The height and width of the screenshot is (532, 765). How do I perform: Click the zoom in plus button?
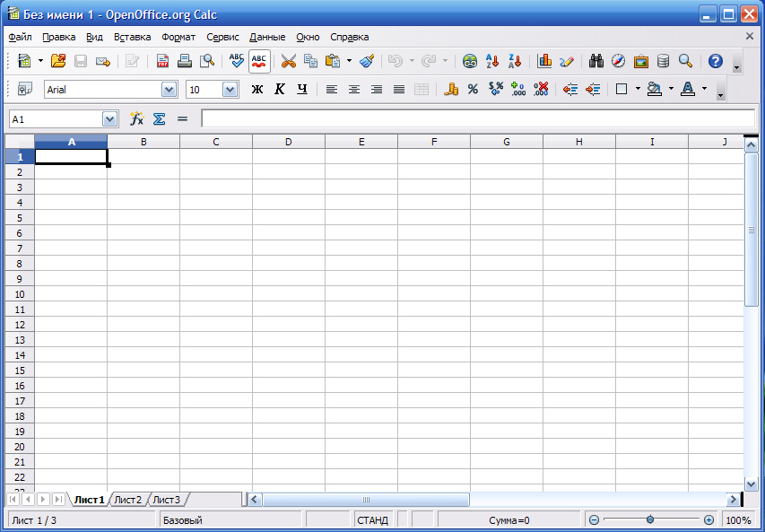[708, 519]
